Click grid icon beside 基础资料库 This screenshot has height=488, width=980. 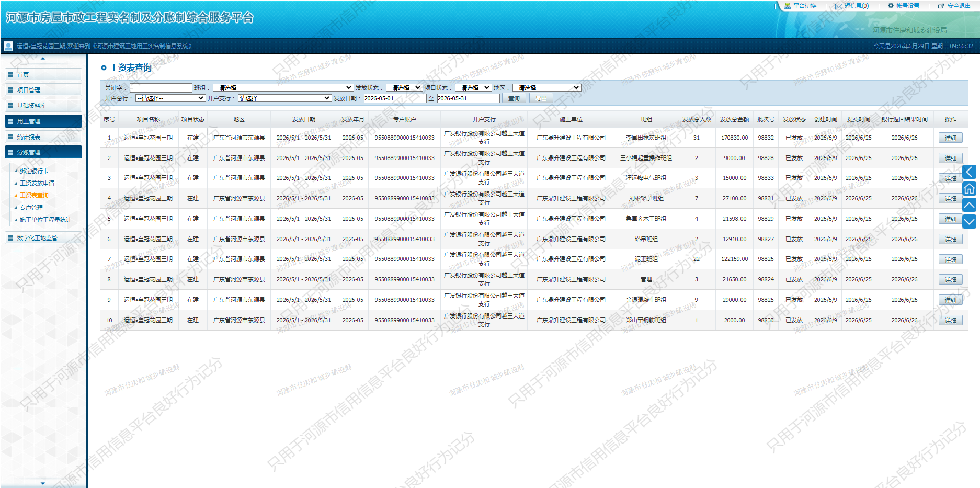point(10,106)
